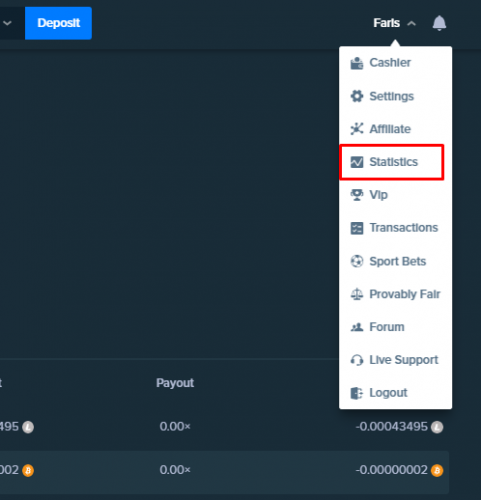
Task: Click the Vip trophy icon
Action: [357, 195]
